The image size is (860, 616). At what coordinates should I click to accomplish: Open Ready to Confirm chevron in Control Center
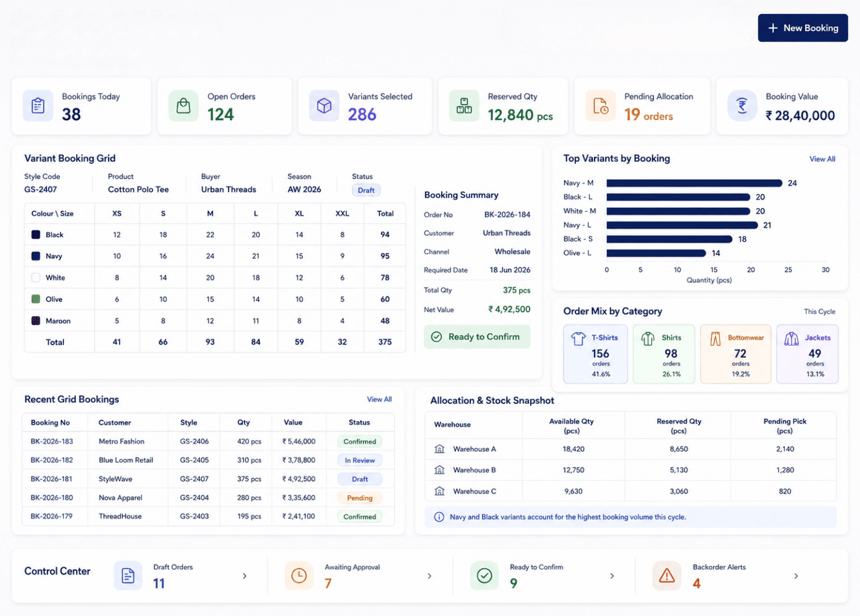(x=612, y=576)
